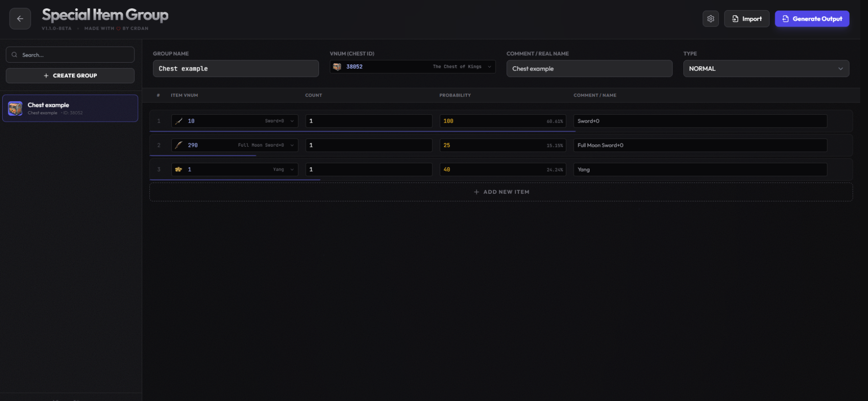Click the Yang coins icon in row 3
The height and width of the screenshot is (401, 868).
pos(179,170)
